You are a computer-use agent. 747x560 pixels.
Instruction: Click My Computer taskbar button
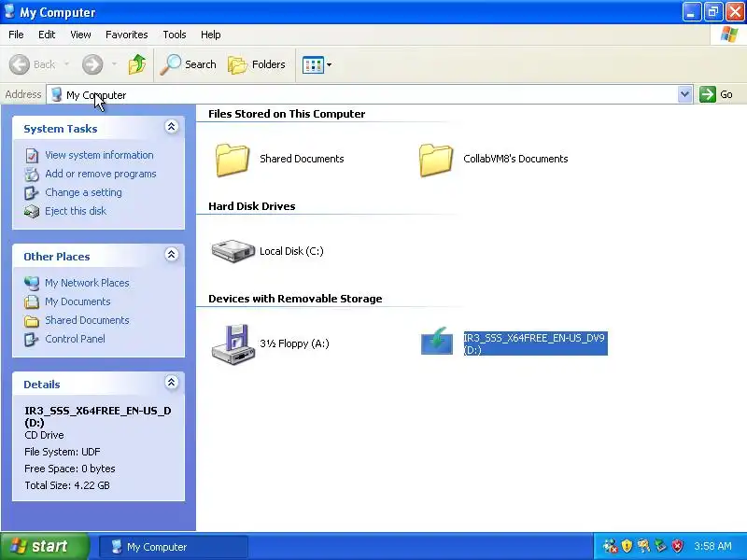pos(174,547)
